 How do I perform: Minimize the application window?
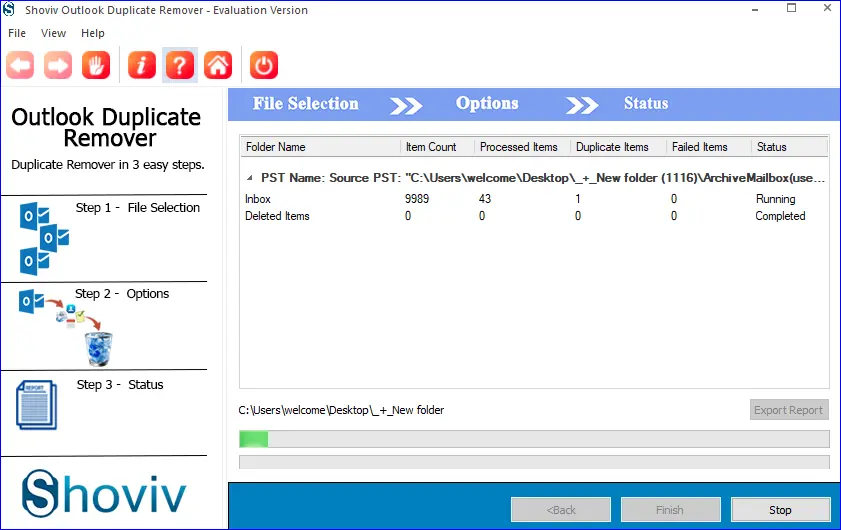point(755,10)
